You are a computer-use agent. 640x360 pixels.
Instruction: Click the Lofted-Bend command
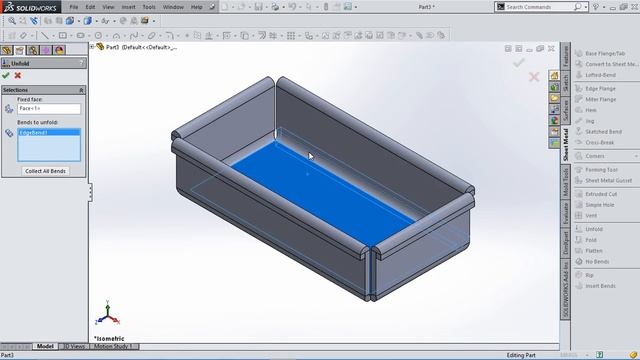point(596,75)
